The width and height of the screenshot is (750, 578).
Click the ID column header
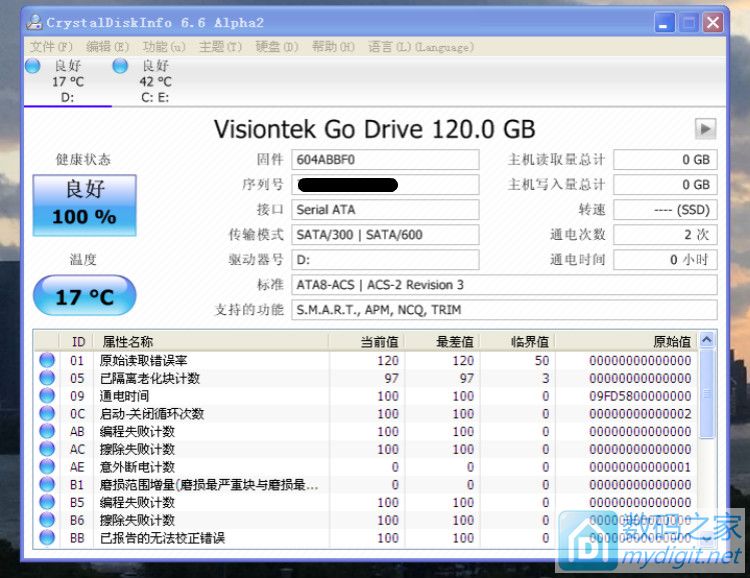click(77, 342)
